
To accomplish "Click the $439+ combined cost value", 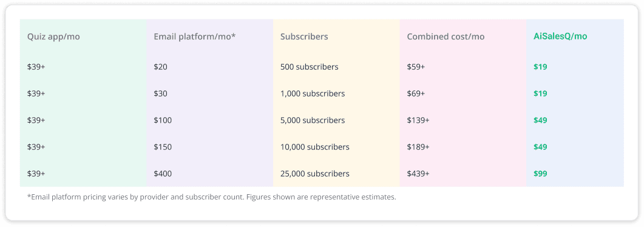I will [x=418, y=174].
